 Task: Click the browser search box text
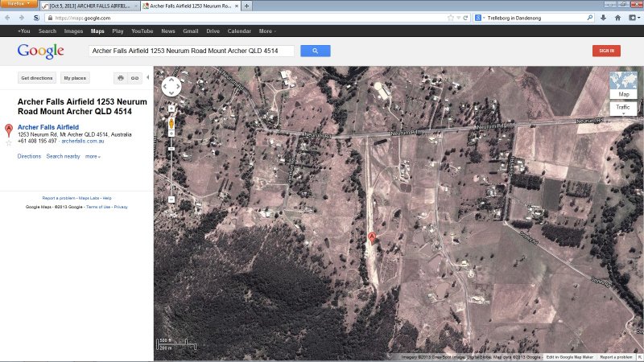coord(514,18)
